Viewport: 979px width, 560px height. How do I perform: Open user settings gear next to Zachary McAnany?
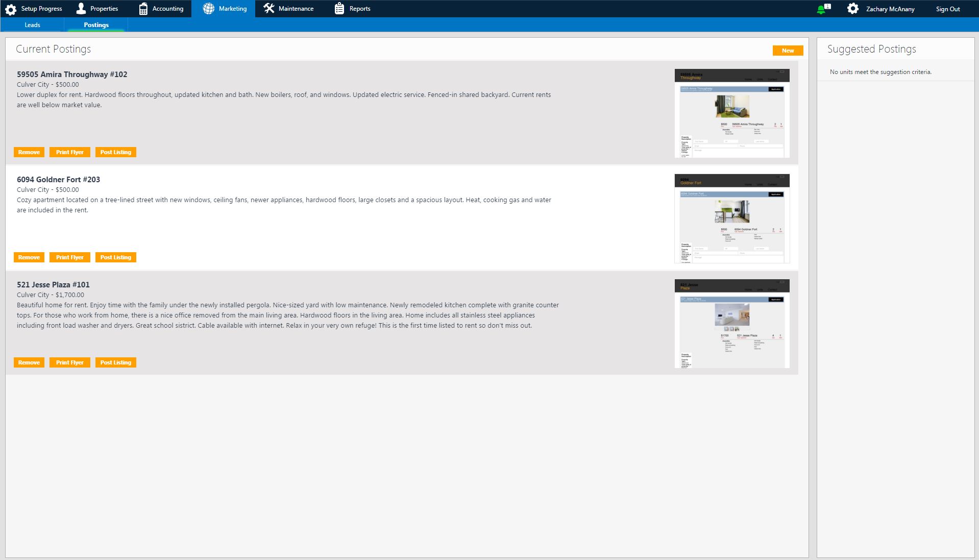click(x=852, y=9)
